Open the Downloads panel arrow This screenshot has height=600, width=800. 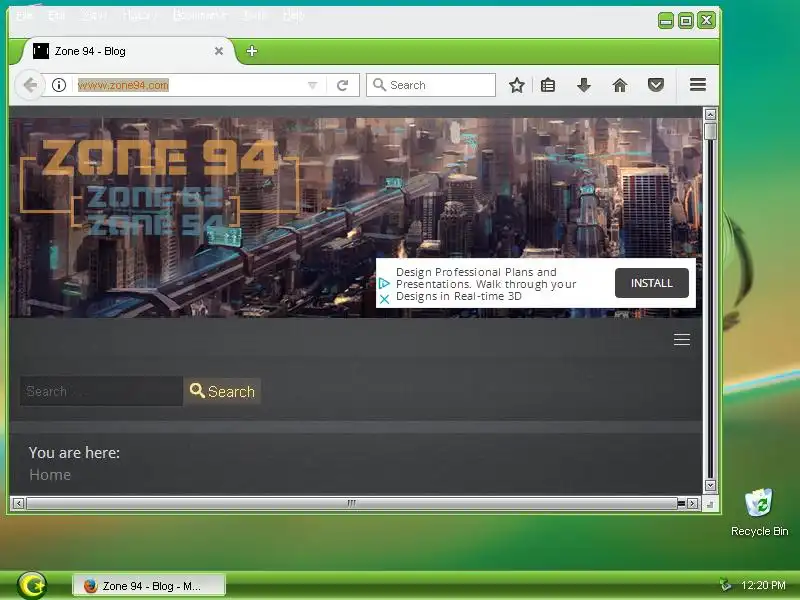point(584,85)
